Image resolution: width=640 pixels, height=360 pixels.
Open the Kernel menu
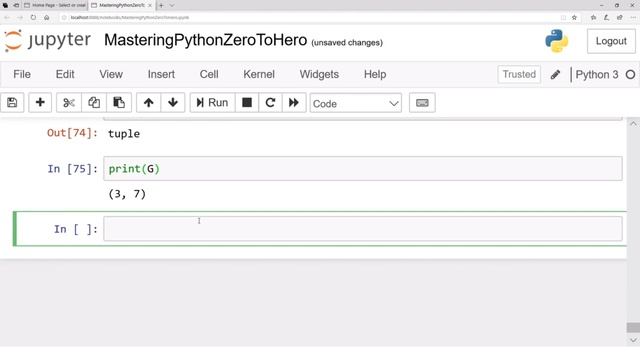(x=259, y=74)
